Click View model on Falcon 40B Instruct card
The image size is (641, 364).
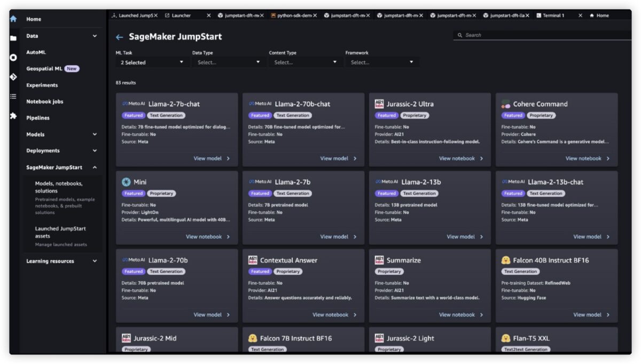[591, 315]
